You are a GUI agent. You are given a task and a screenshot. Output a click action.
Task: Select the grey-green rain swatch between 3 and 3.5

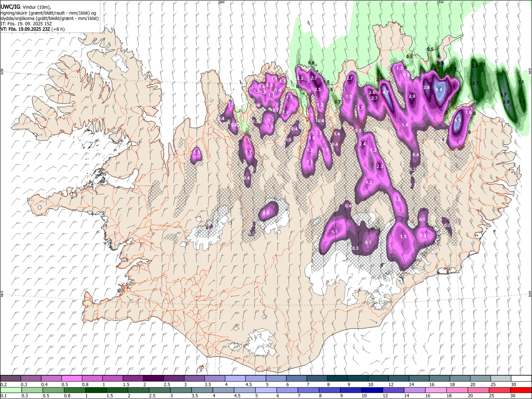[x=181, y=390]
